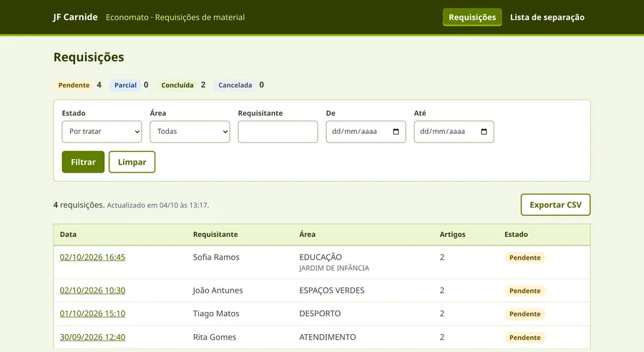644x352 pixels.
Task: Click the EDUCAÇÃO area cell
Action: click(x=321, y=257)
